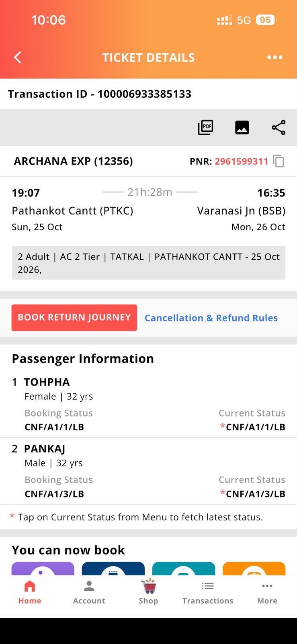Open the More tab
Viewport: 297px width, 644px height.
click(267, 592)
